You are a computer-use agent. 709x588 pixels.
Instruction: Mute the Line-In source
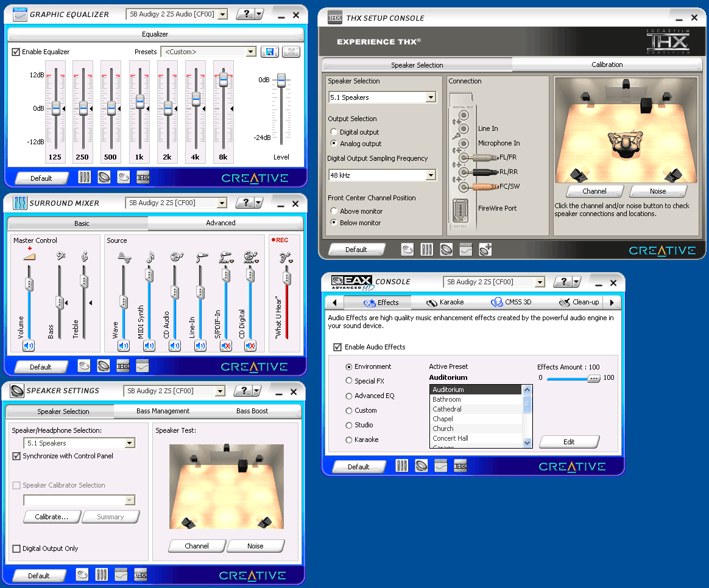(x=200, y=346)
